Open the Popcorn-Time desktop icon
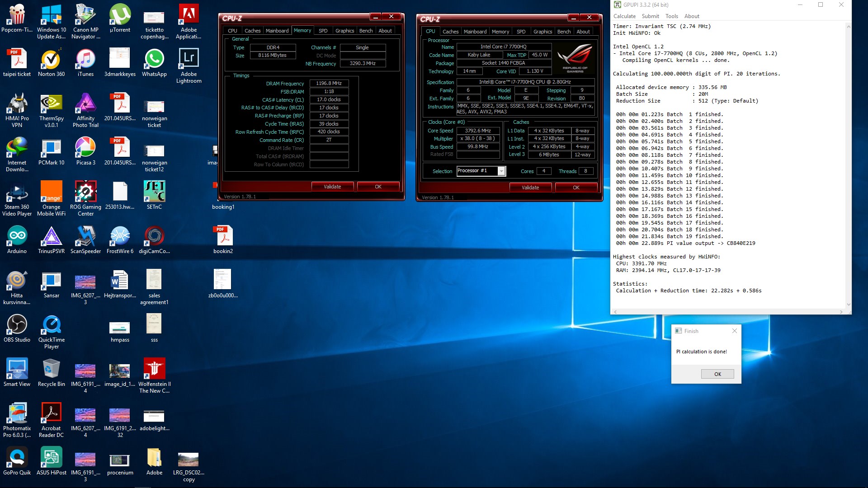Screen dimensions: 868x488 tap(17, 19)
